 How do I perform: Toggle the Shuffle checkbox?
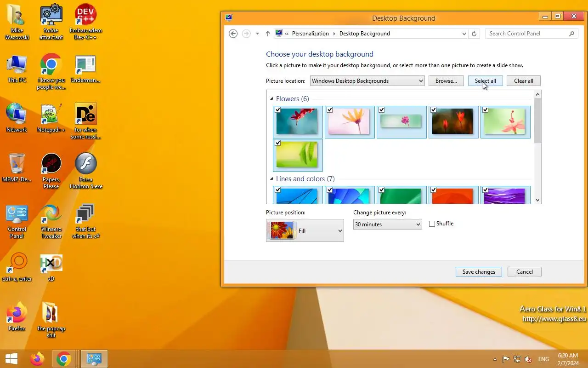tap(432, 224)
